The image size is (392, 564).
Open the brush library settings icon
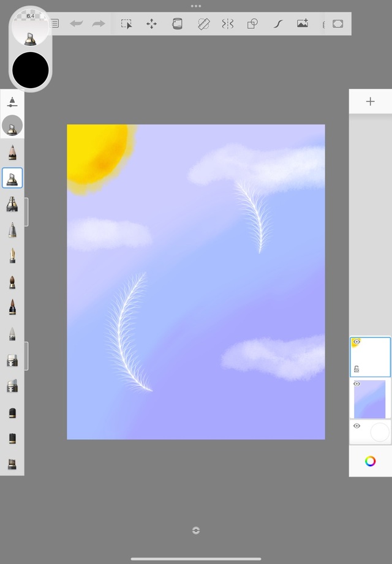tap(12, 102)
